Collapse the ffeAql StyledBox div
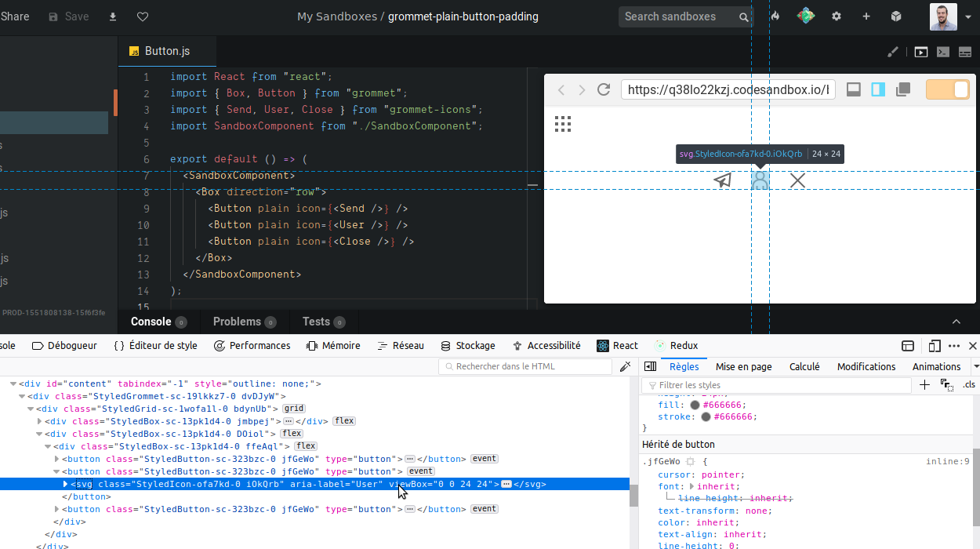 coord(49,446)
